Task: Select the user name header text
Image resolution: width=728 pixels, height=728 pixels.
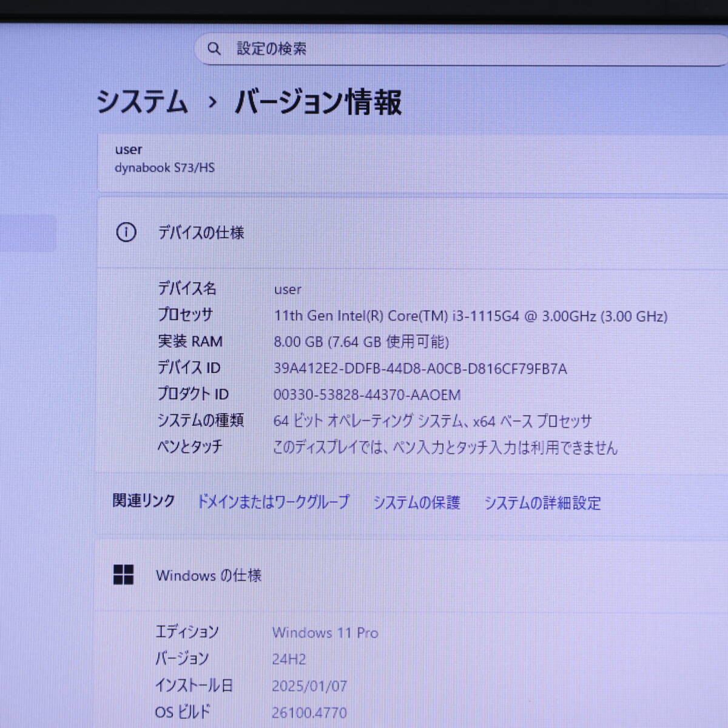Action: coord(129,149)
